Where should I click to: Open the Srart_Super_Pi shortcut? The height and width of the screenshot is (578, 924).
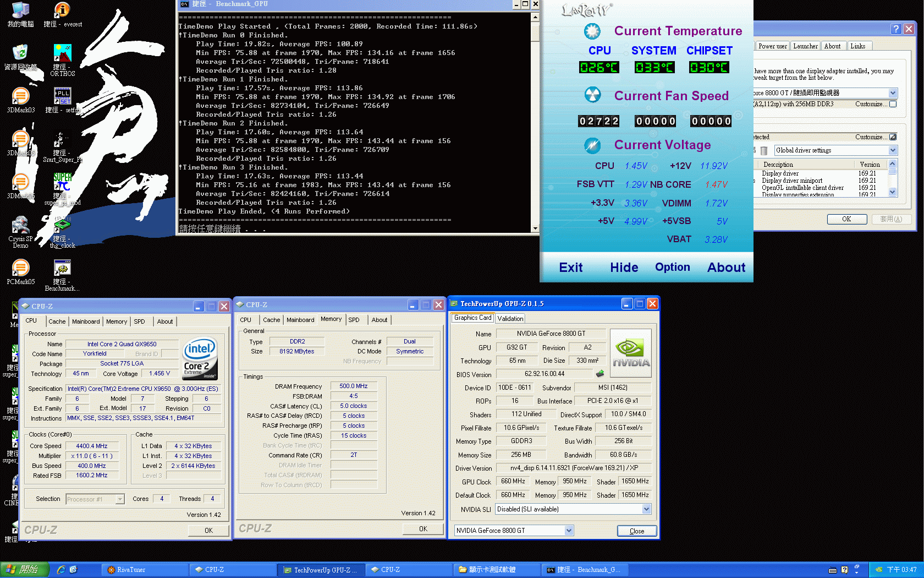(63, 146)
